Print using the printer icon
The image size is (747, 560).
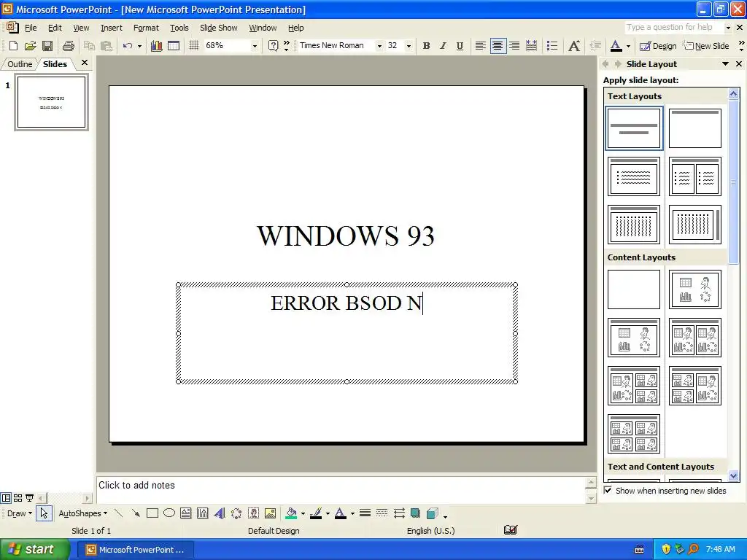(x=69, y=46)
